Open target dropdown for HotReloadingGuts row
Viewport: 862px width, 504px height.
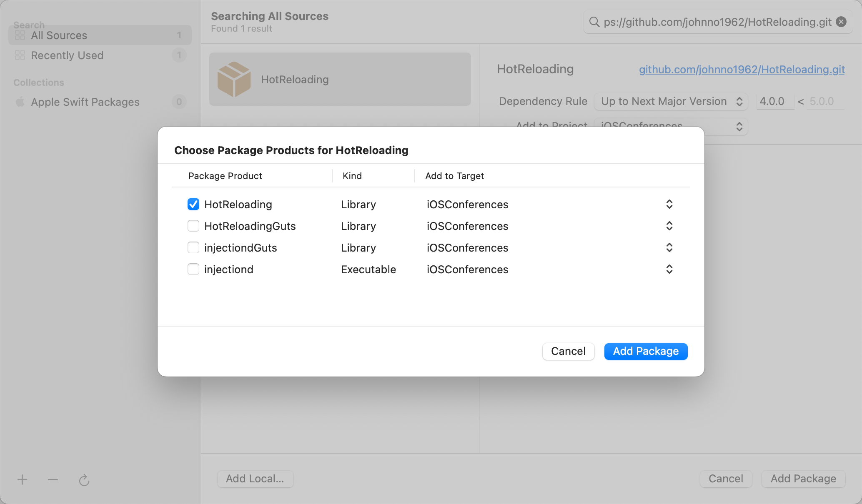[669, 226]
